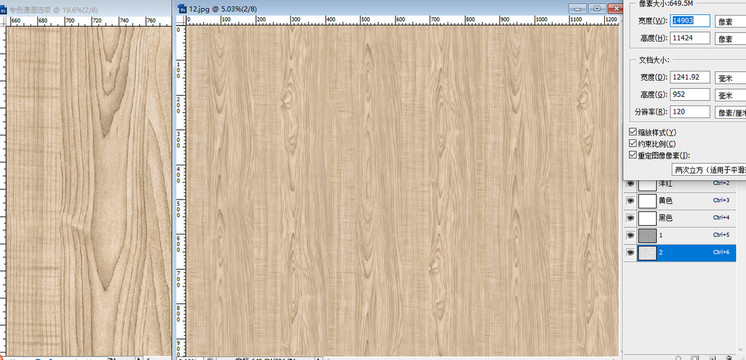Open the 毫米 unit dropdown for document width
The image size is (746, 360).
click(x=730, y=78)
